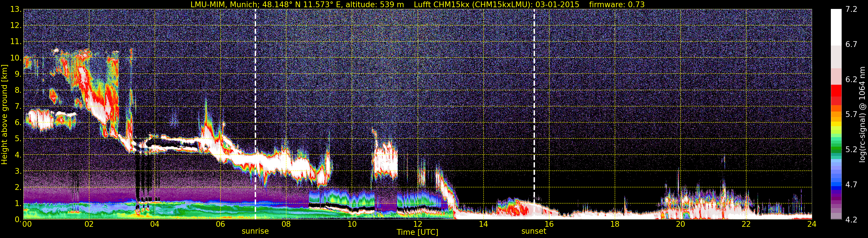
Task: Click the '13.' height axis tick label
Action: coord(16,10)
